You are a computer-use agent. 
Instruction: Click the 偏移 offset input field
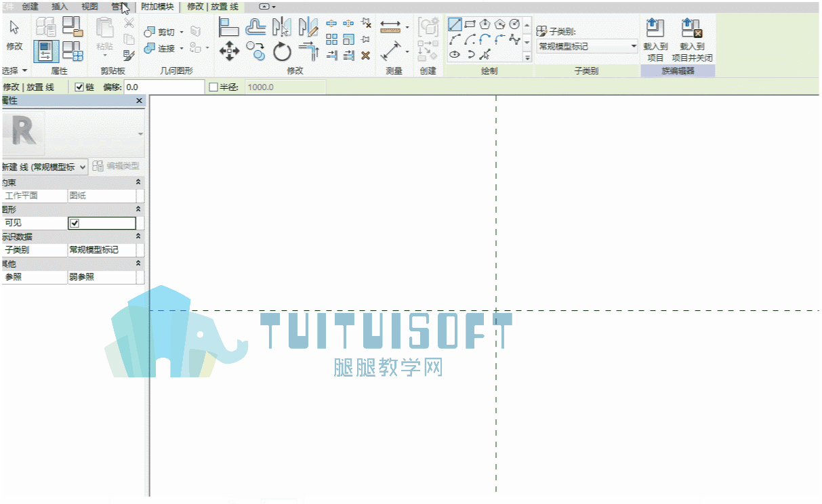tap(164, 87)
